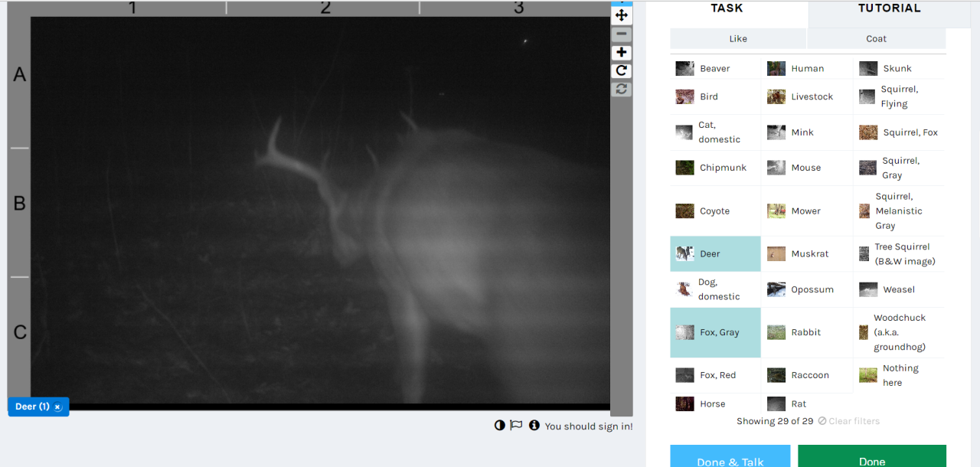Pick Skunk in the species list
This screenshot has width=980, height=467.
pos(900,69)
